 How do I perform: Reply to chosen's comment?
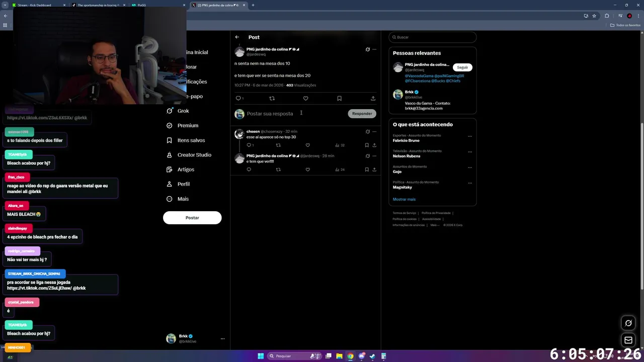point(249,145)
